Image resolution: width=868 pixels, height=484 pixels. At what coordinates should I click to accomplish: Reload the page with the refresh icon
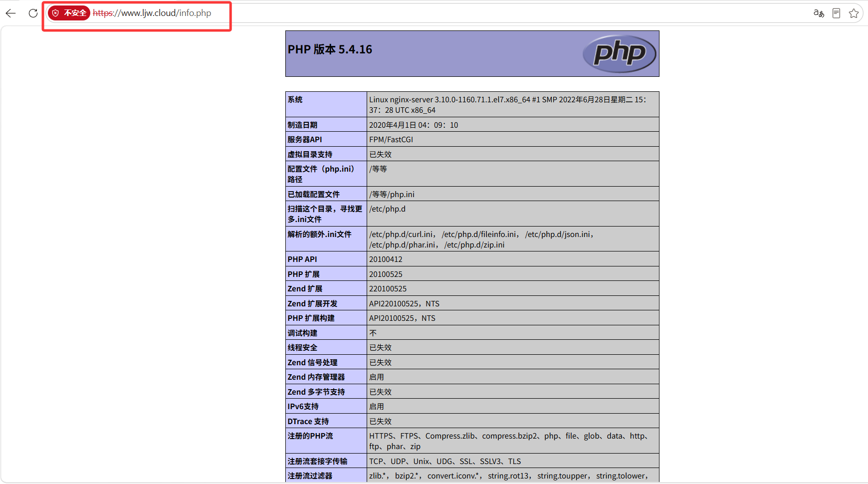click(33, 13)
